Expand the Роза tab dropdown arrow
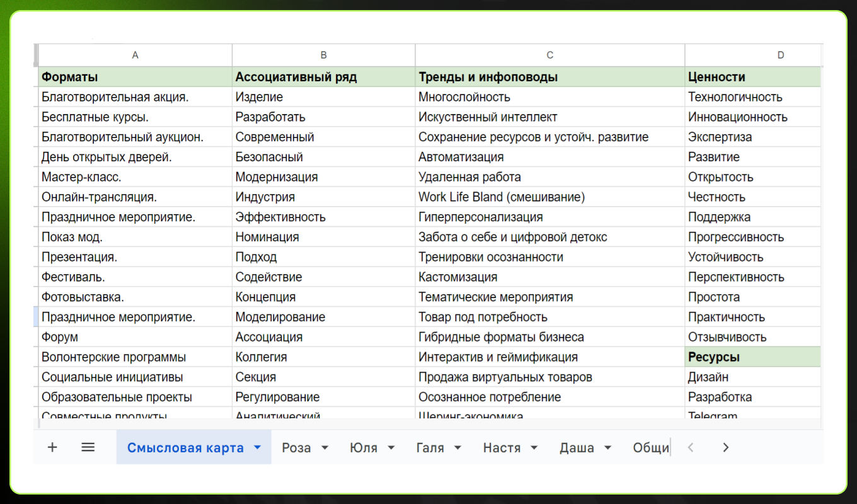The width and height of the screenshot is (857, 504). [325, 448]
